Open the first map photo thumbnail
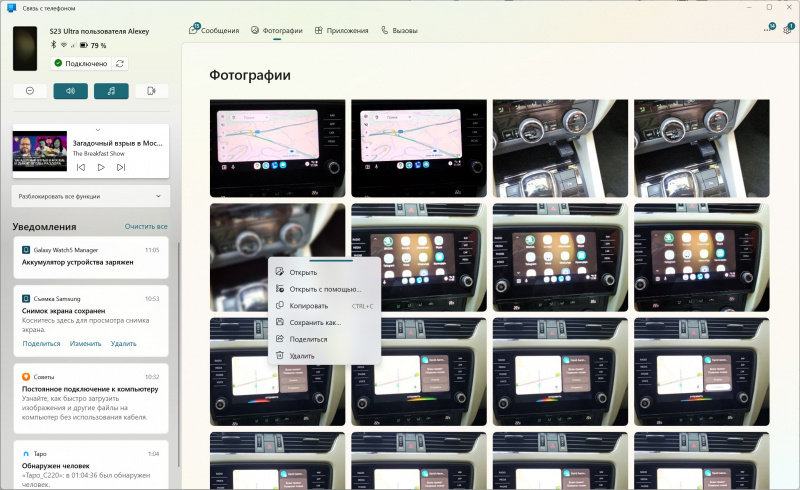The height and width of the screenshot is (490, 800). 277,148
